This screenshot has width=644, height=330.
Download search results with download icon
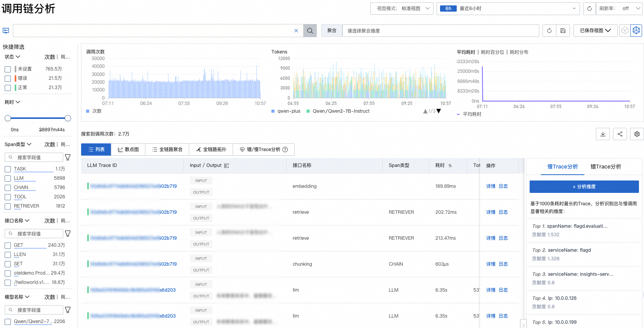pyautogui.click(x=603, y=134)
